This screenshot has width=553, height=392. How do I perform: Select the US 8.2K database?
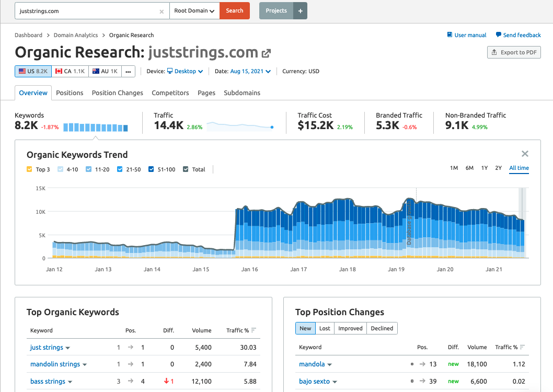(x=33, y=71)
